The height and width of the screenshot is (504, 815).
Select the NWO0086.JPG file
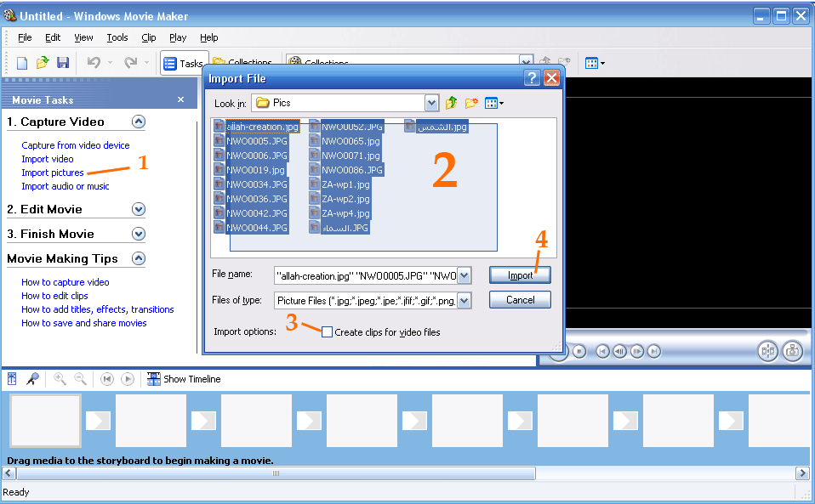point(346,170)
